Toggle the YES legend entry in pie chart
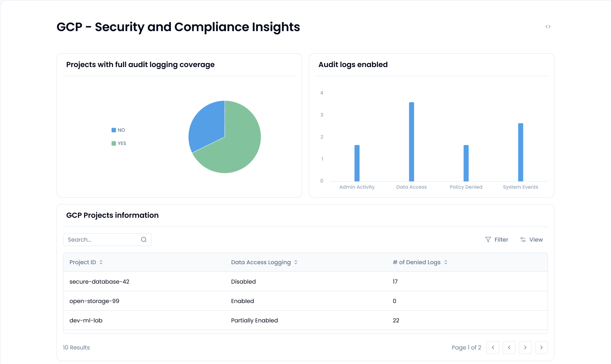 [119, 143]
